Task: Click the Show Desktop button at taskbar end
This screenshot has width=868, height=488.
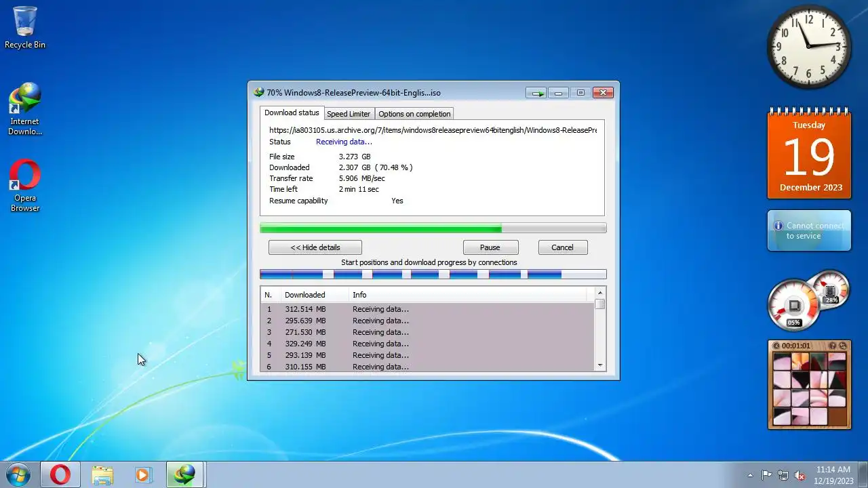Action: pos(863,474)
